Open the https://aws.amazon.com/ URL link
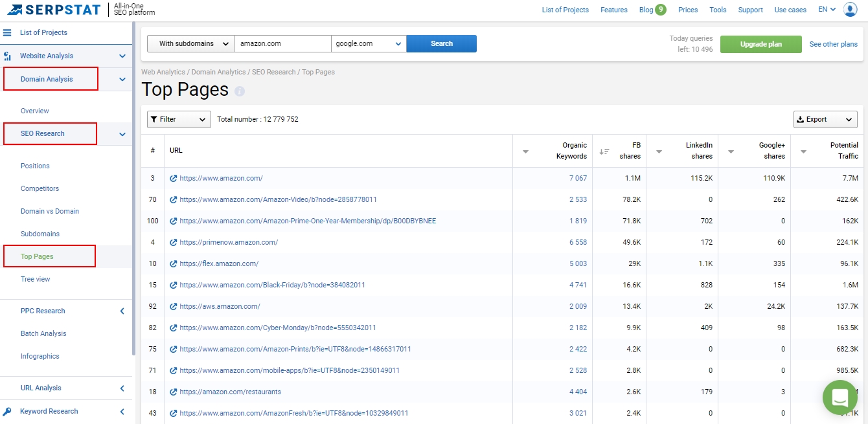The height and width of the screenshot is (424, 868). pos(220,306)
